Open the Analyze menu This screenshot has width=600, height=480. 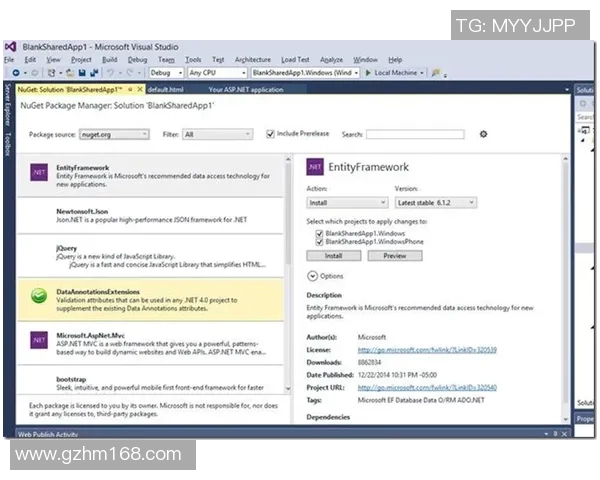click(x=331, y=60)
